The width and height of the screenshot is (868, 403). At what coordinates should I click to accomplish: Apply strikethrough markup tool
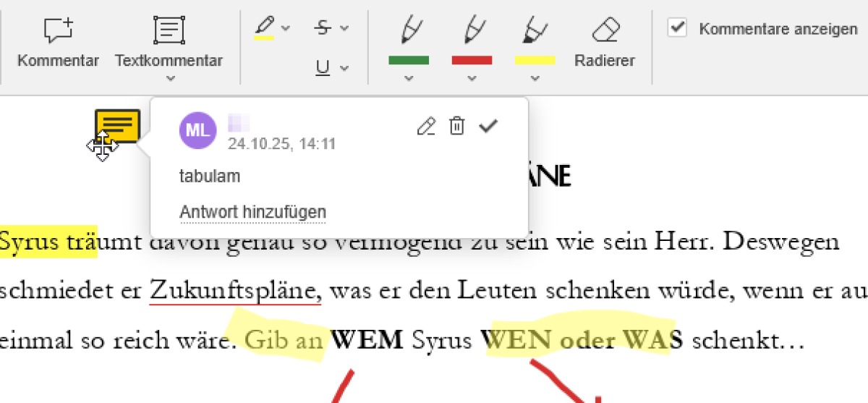coord(323,27)
